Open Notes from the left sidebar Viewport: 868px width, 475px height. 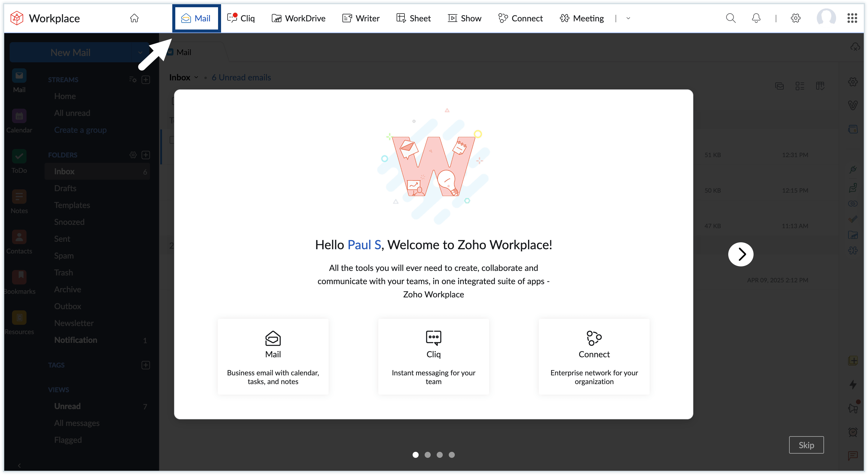pos(19,201)
